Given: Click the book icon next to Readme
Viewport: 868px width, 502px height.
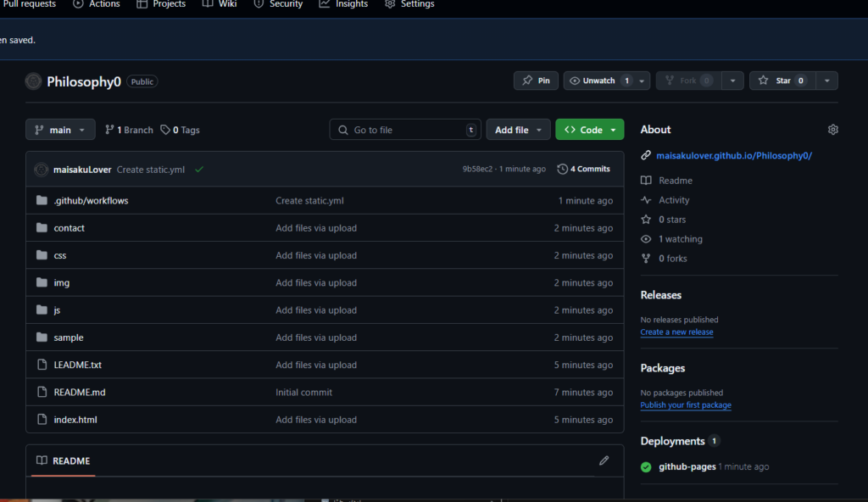Looking at the screenshot, I should tap(645, 181).
